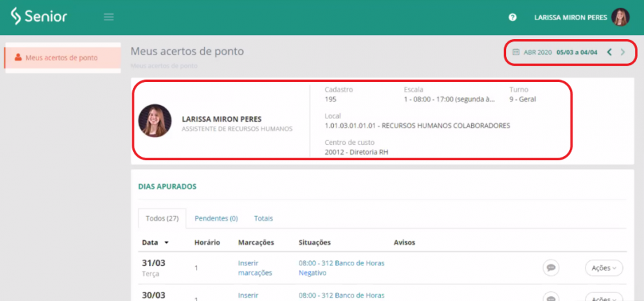Expand the Ações dropdown for 30/03

coord(603,297)
